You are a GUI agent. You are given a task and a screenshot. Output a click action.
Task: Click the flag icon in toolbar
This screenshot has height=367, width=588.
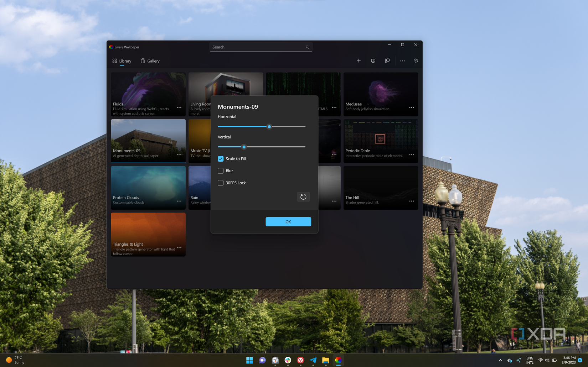click(387, 61)
